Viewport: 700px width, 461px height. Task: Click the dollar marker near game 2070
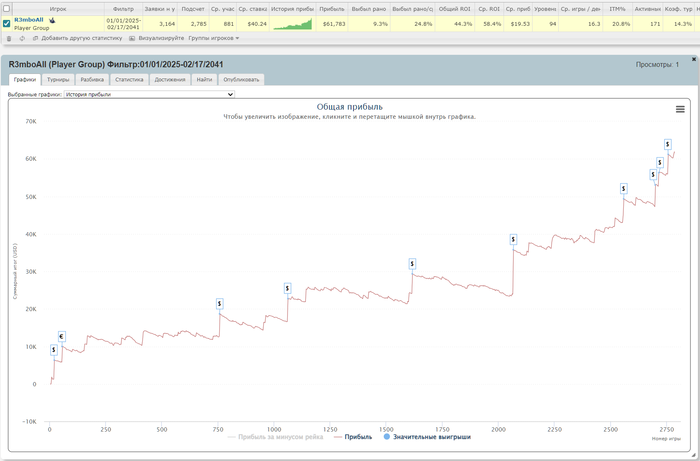(513, 240)
